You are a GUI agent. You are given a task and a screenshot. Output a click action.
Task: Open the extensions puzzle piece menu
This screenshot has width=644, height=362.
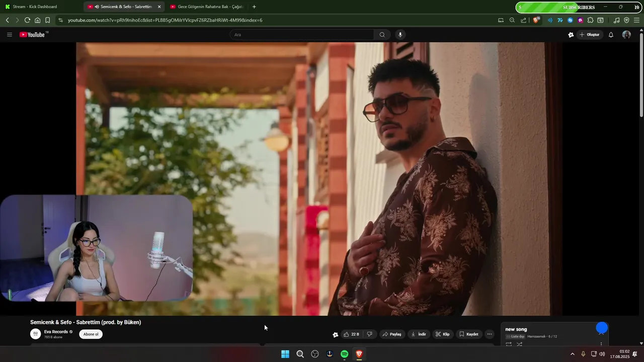pos(590,20)
